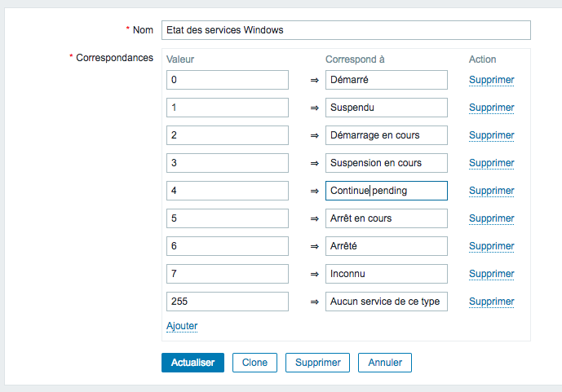Delete the Arrêté row via Supprimer
This screenshot has width=562, height=392.
[x=491, y=246]
